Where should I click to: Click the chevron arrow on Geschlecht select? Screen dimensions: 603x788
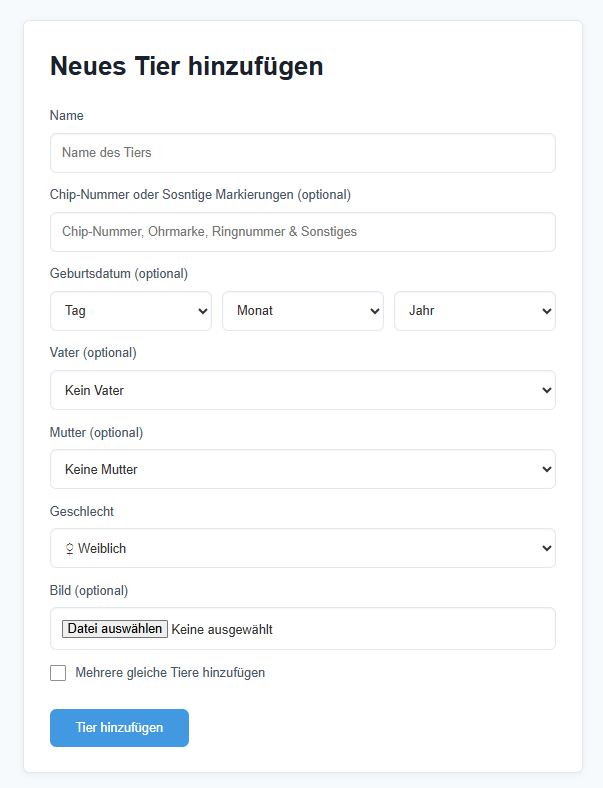[547, 548]
